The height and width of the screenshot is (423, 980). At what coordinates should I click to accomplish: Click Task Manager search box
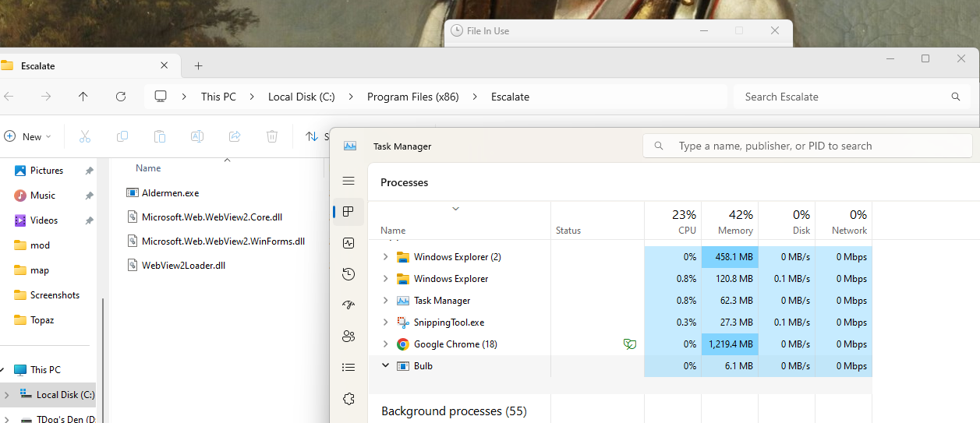(x=808, y=146)
